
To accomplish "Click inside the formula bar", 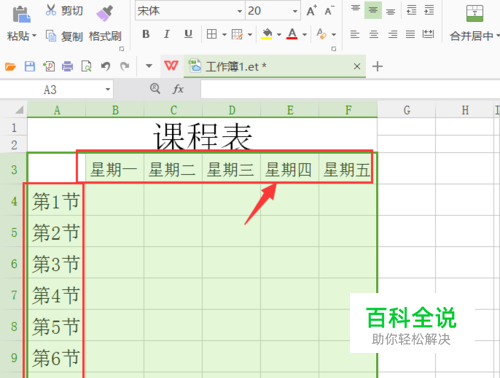I will [x=350, y=89].
